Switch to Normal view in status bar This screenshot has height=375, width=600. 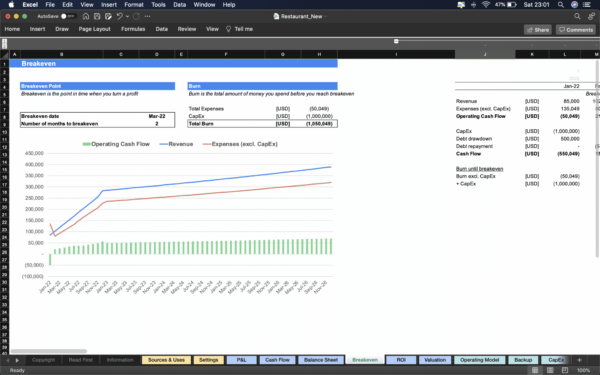pyautogui.click(x=535, y=370)
